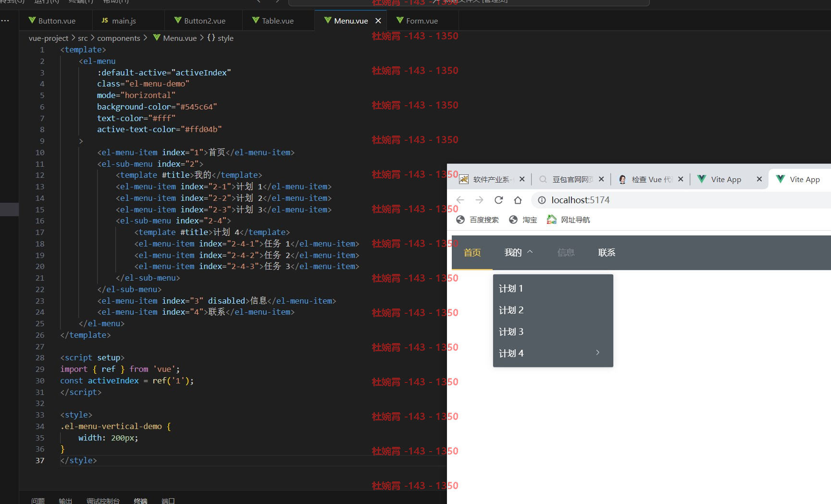
Task: Reload the localhost page
Action: point(498,200)
